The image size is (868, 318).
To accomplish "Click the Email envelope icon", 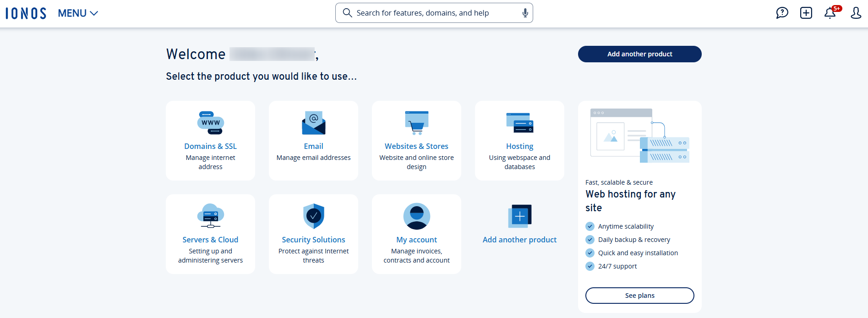I will pos(313,123).
